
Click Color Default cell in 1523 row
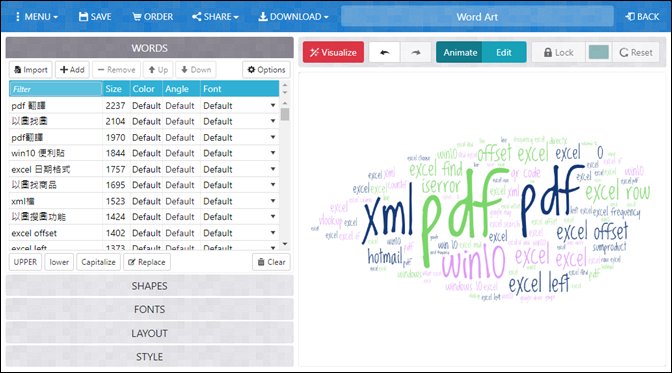point(146,201)
